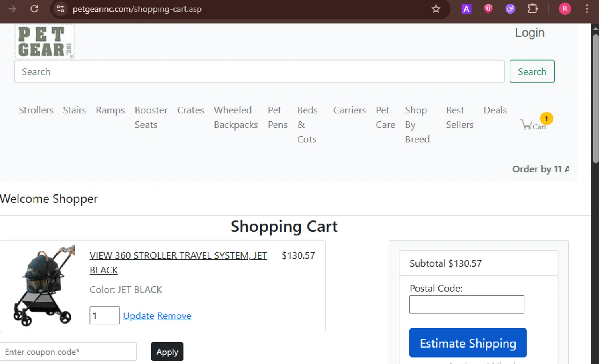Viewport: 599px width, 364px height.
Task: Open the Pet Care menu item
Action: [x=385, y=117]
